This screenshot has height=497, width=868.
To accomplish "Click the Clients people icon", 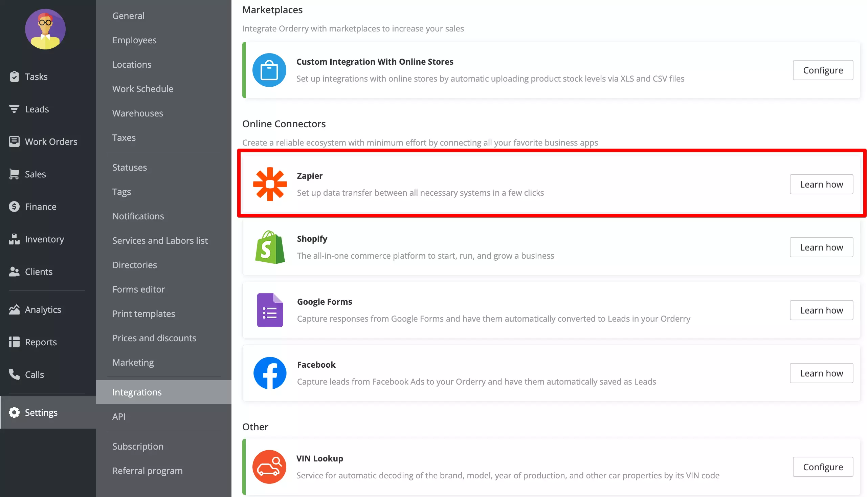I will [x=14, y=272].
